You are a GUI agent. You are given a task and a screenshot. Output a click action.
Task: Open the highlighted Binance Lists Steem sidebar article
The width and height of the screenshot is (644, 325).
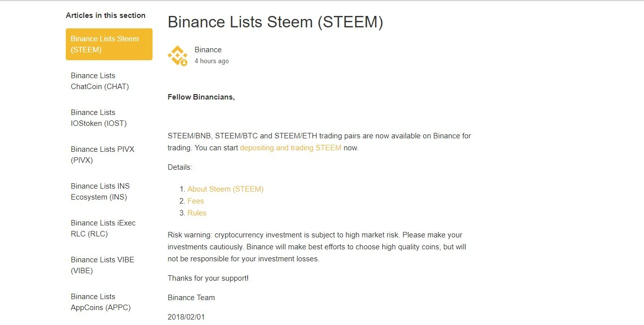pyautogui.click(x=109, y=44)
